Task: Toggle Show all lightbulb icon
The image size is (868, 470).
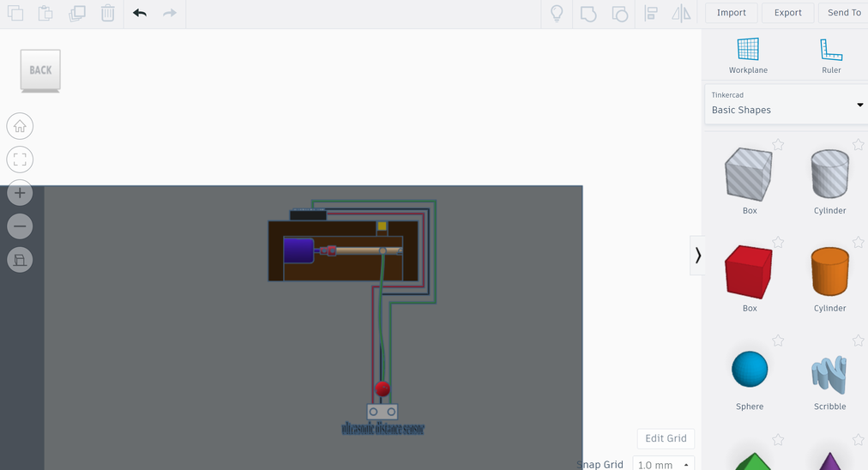Action: (x=557, y=13)
